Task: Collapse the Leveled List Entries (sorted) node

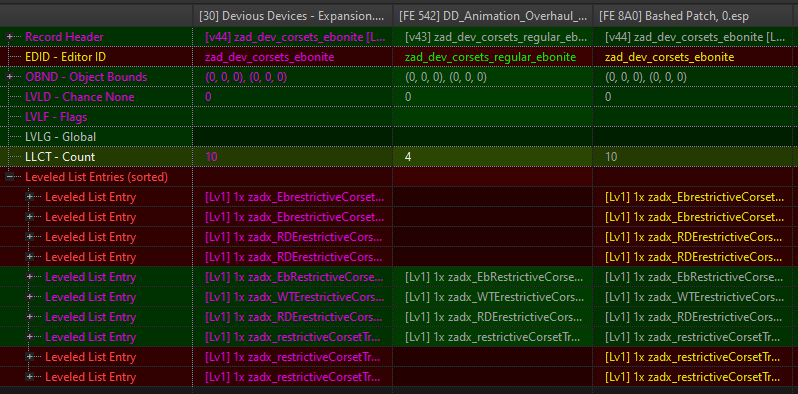Action: [x=10, y=177]
